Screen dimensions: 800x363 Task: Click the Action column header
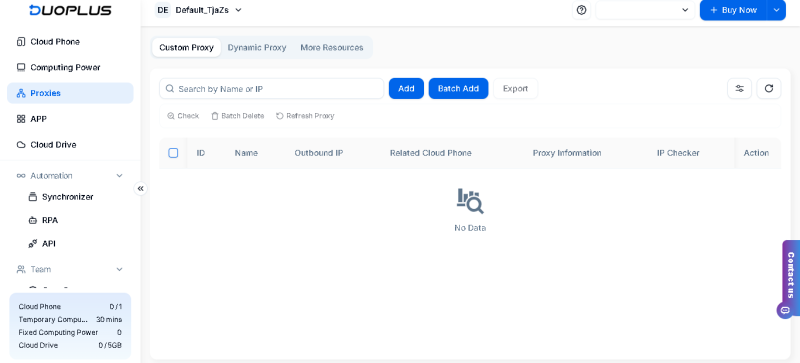coord(756,153)
